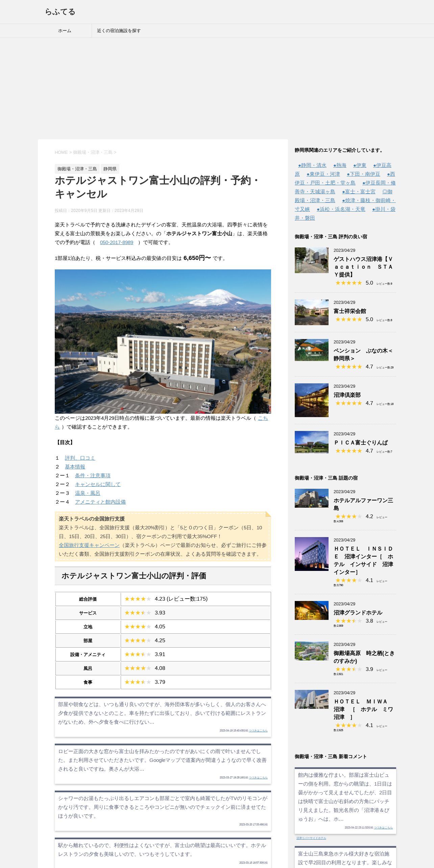Jump to 条件・注意事項 section
Image resolution: width=434 pixels, height=868 pixels.
click(x=93, y=476)
